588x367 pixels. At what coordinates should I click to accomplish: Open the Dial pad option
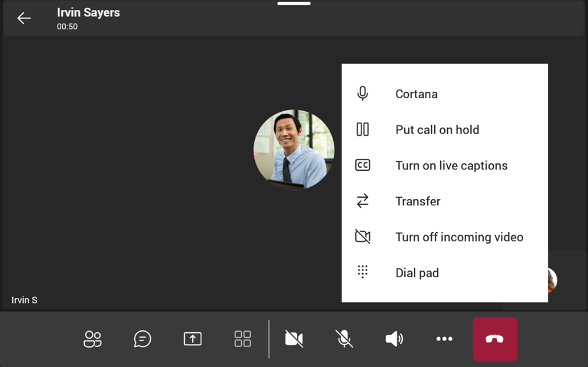417,273
